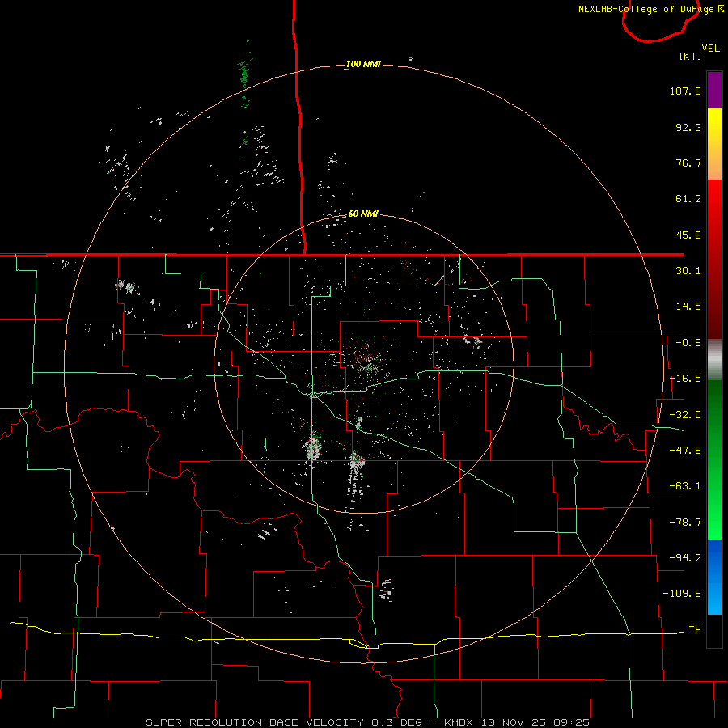
Task: Click the SUPER-RESOLUTION BASE VELOCITY caption text
Action: point(255,722)
